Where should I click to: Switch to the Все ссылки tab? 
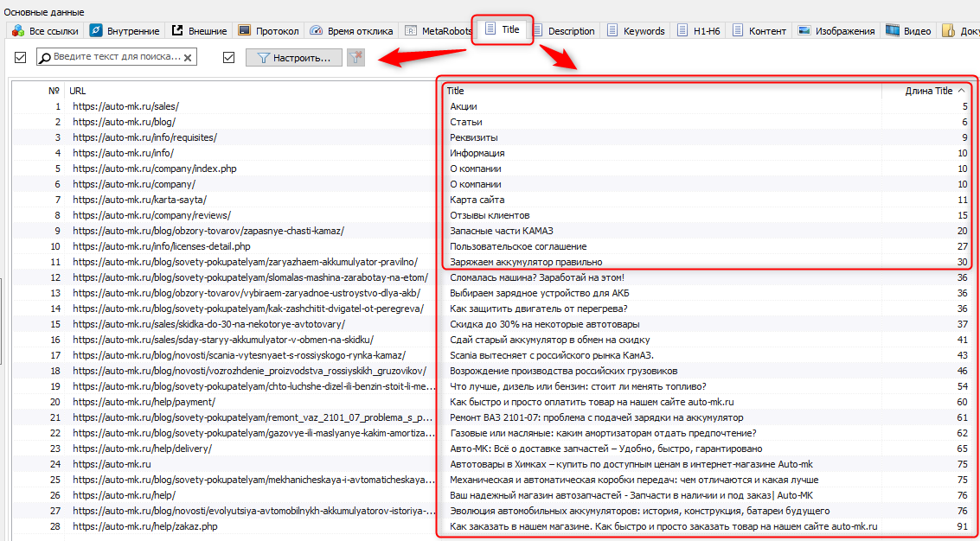46,30
